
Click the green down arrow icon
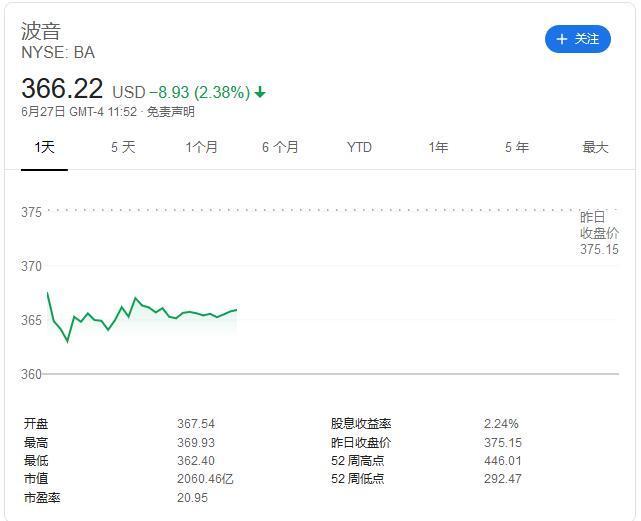click(260, 92)
